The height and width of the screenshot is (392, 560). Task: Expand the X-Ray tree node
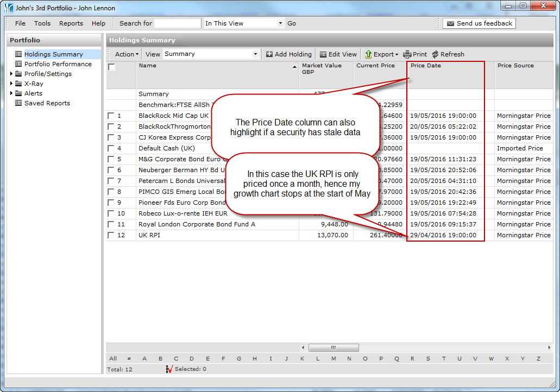12,84
